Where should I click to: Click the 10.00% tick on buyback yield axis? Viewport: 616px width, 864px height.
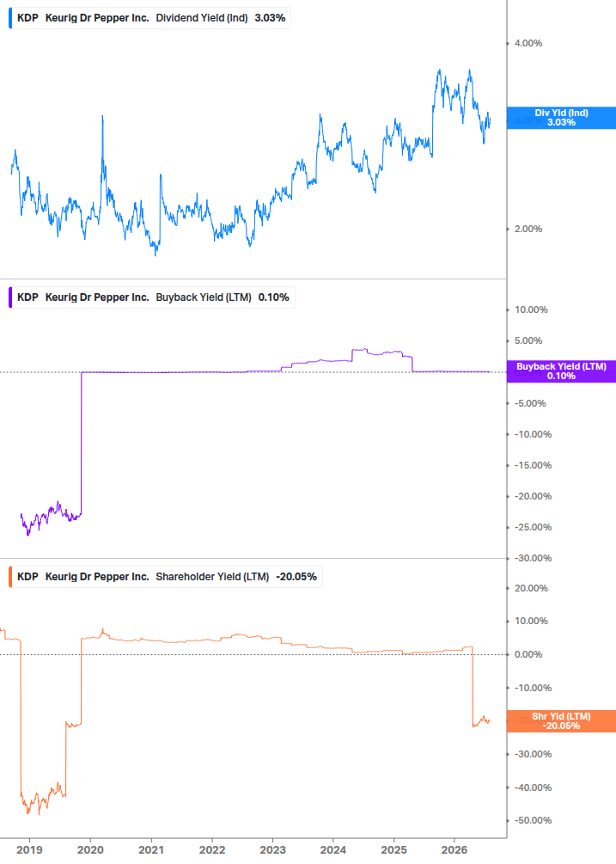(x=531, y=310)
